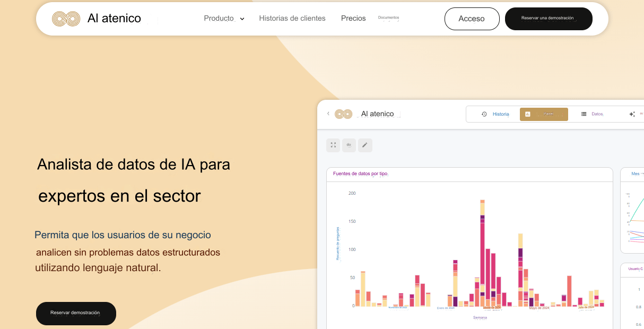
Task: Click the back chevron in the dashboard preview header
Action: click(x=328, y=114)
